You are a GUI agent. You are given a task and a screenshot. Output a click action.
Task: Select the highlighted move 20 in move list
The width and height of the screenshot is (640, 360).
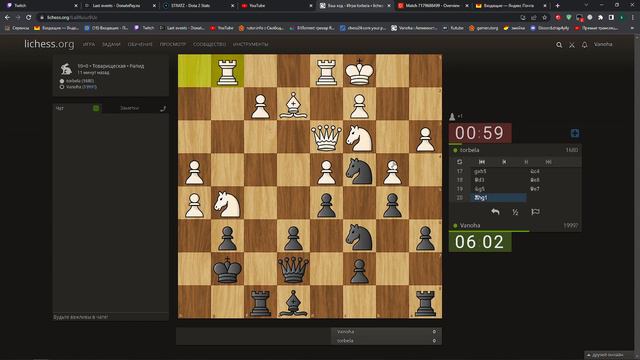click(498, 198)
